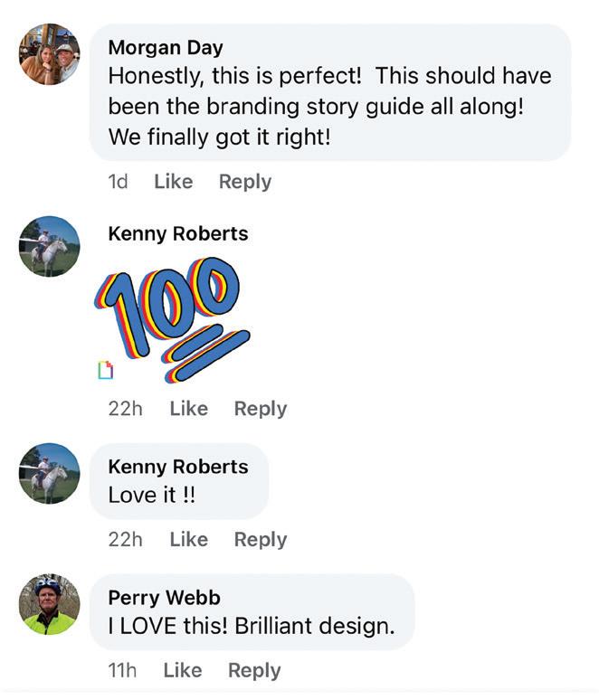The height and width of the screenshot is (700, 599).
Task: Like the "Love it !!" comment
Action: point(188,540)
